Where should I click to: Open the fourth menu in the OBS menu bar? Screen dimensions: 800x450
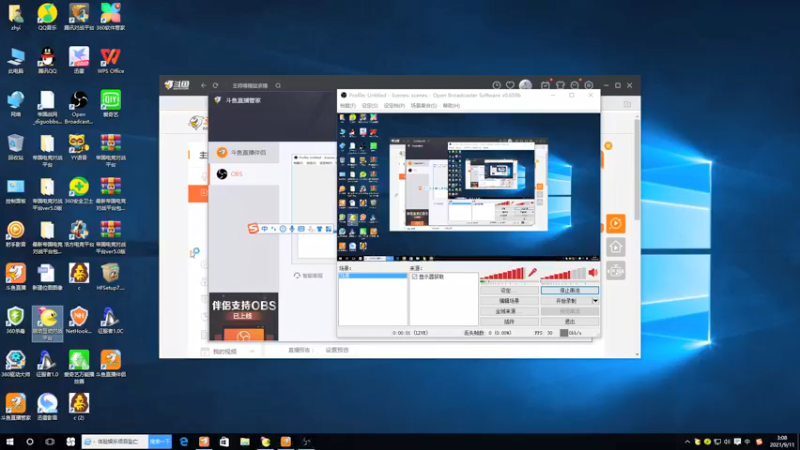click(x=423, y=106)
